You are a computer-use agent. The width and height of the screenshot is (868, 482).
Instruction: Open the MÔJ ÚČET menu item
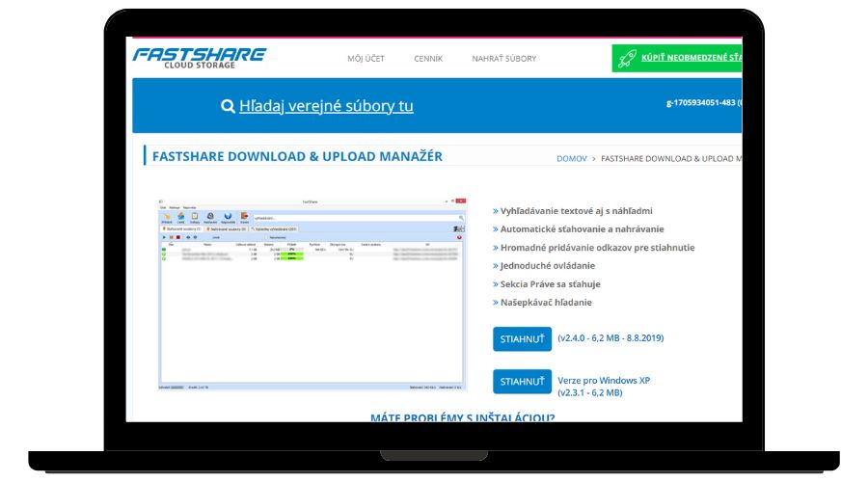click(366, 59)
